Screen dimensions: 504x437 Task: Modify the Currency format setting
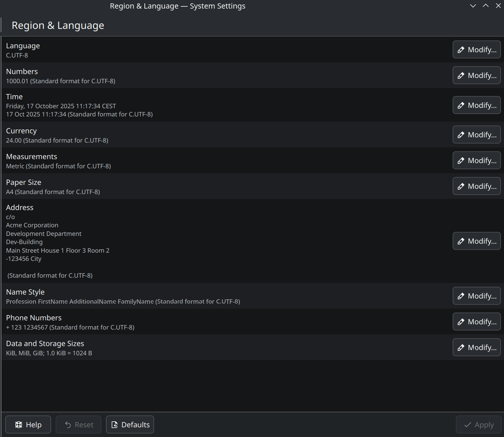click(x=476, y=135)
